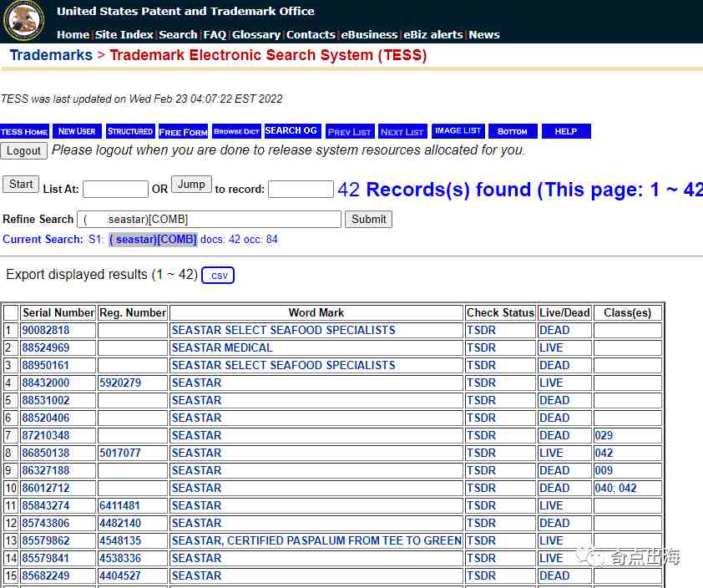Check TSDR status for row 2
Screen dimensions: 703x588
(x=481, y=347)
